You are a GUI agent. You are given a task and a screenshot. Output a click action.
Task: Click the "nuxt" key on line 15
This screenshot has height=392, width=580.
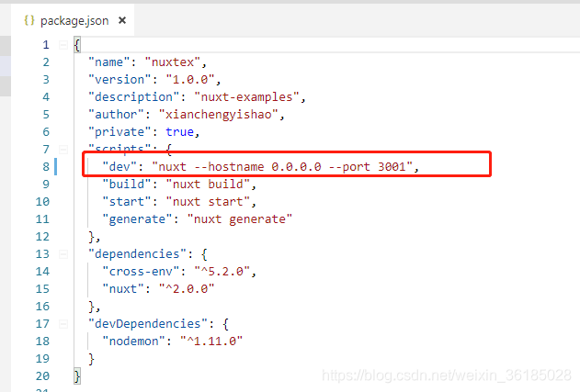tap(123, 289)
